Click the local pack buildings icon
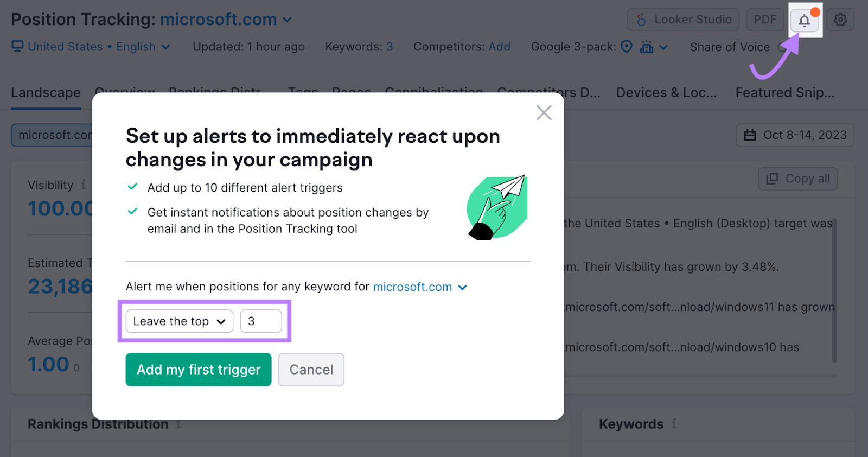Screen dimensions: 868x457 (x=647, y=47)
